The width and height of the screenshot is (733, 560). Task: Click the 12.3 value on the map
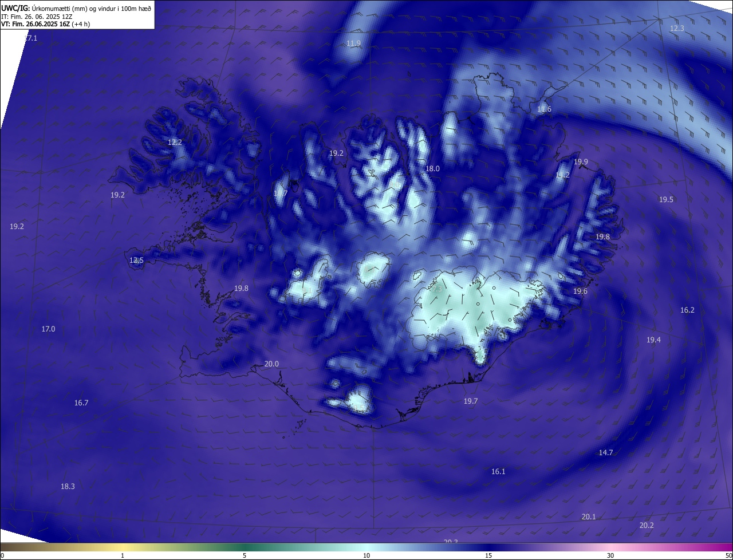[x=677, y=28]
